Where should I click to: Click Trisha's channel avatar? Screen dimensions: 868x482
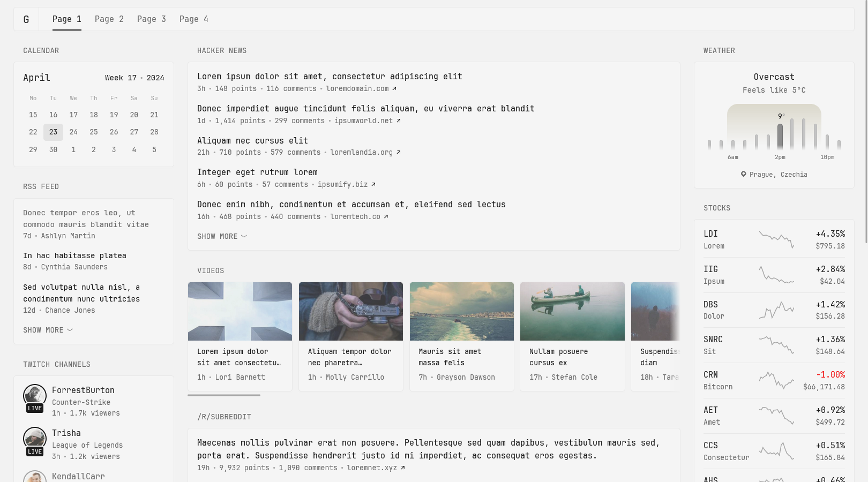click(35, 438)
